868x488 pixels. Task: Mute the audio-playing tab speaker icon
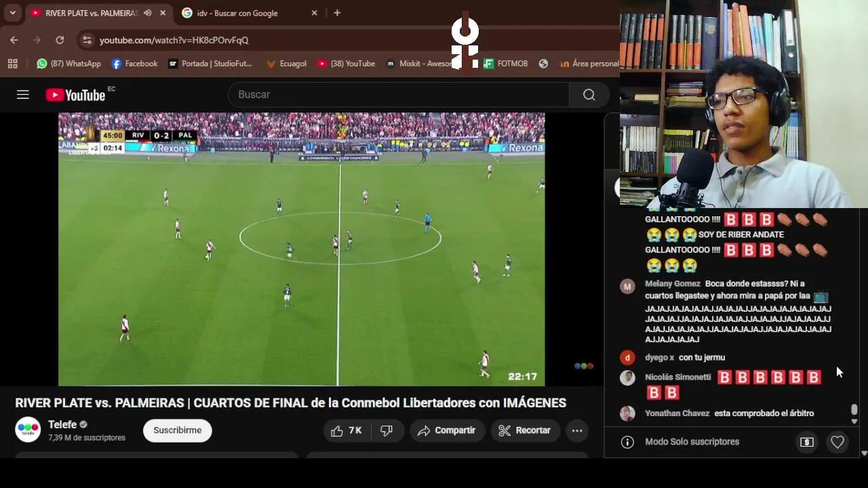click(x=147, y=13)
